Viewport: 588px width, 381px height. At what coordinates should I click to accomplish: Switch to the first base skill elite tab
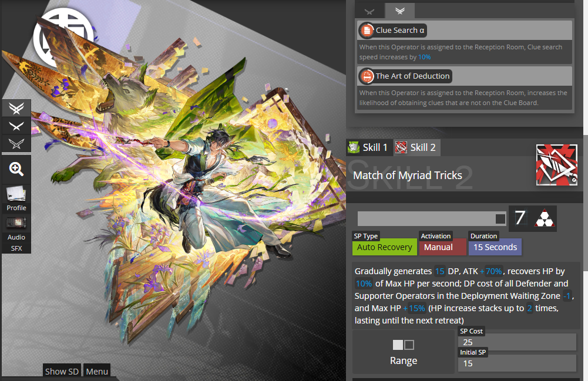click(369, 11)
